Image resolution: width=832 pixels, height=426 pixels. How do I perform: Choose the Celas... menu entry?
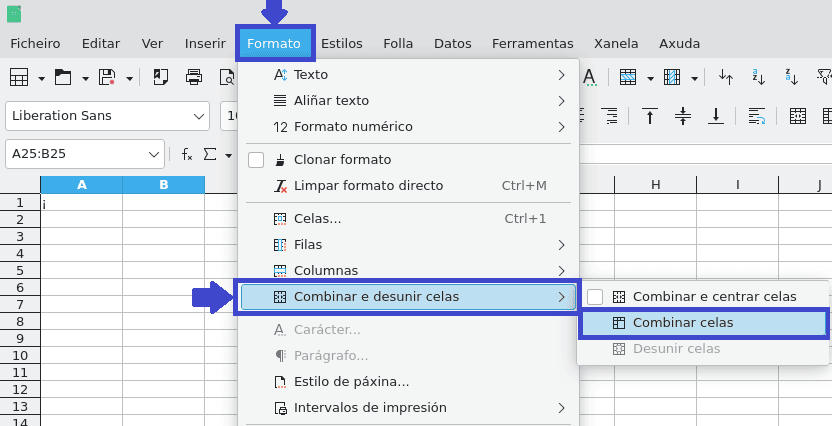408,219
